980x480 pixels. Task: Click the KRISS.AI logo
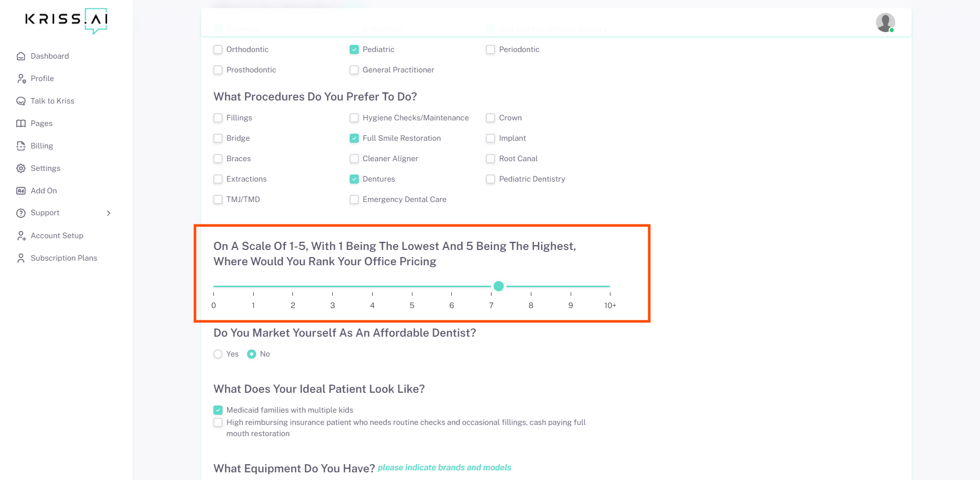(66, 21)
